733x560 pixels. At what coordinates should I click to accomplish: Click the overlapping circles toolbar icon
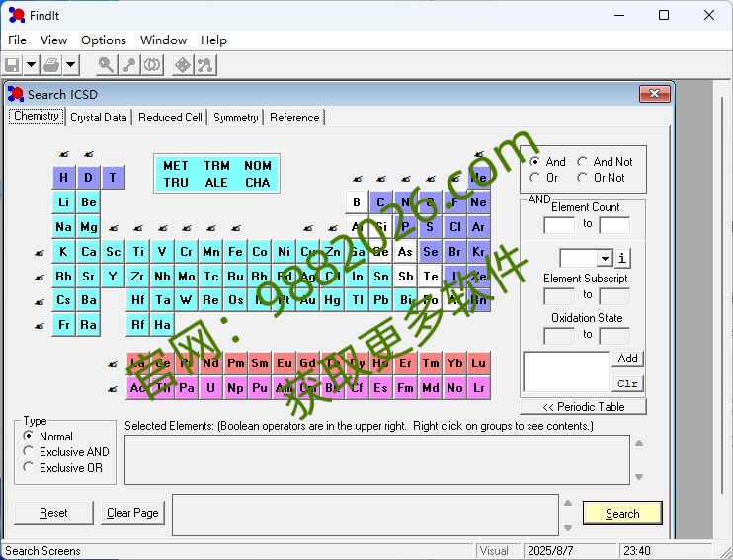click(x=152, y=65)
